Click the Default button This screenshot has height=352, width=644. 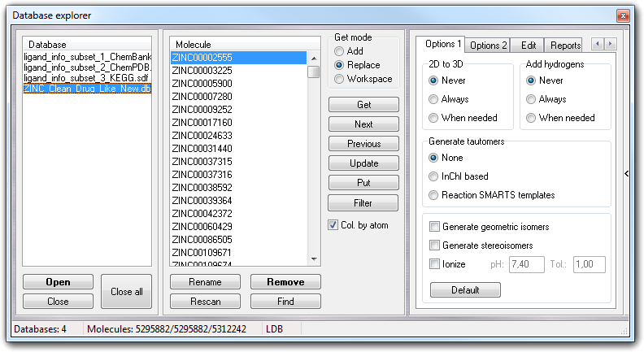465,290
